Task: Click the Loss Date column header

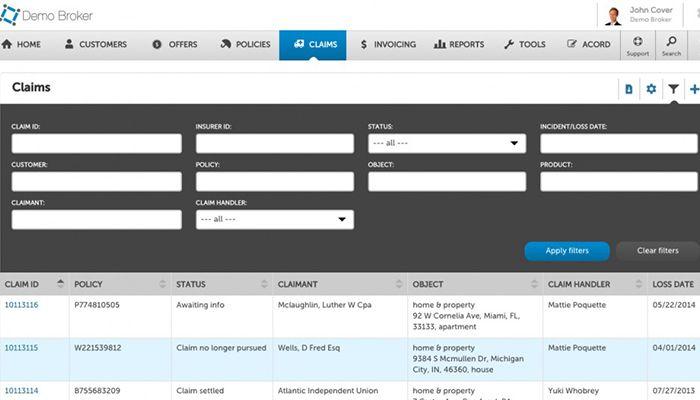Action: tap(673, 284)
